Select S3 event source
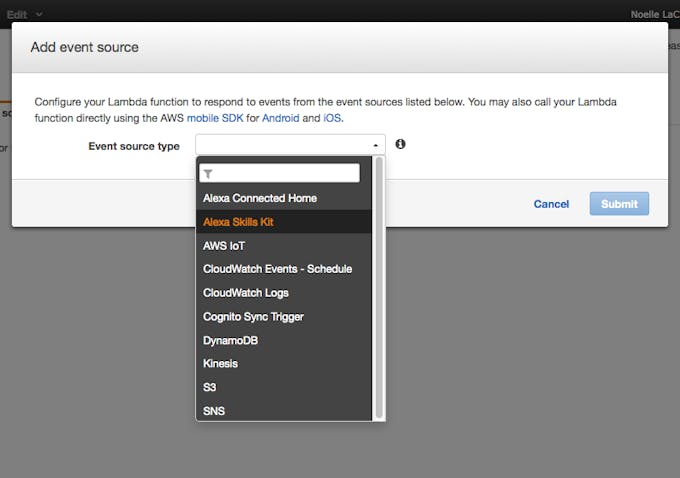Image resolution: width=680 pixels, height=478 pixels. [x=284, y=387]
